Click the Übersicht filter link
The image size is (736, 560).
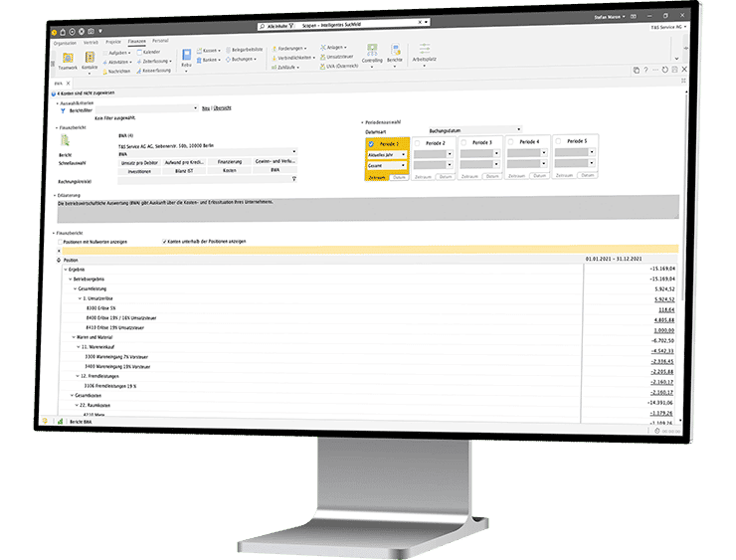click(x=222, y=108)
